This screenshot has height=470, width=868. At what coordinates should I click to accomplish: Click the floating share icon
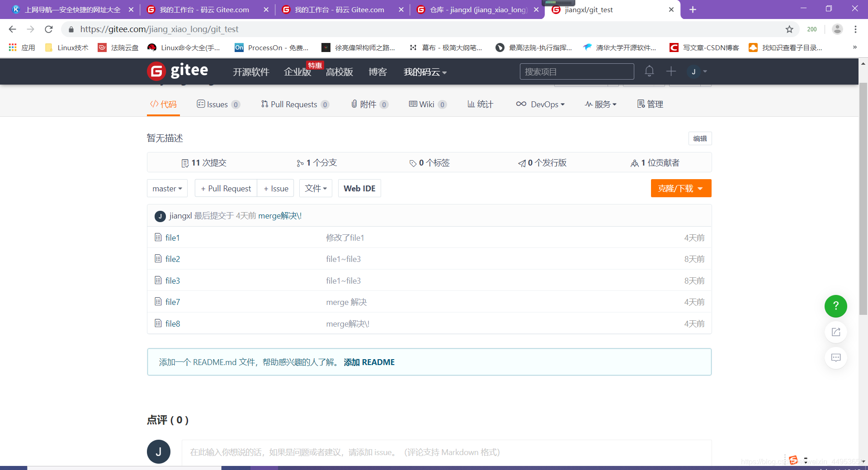835,332
